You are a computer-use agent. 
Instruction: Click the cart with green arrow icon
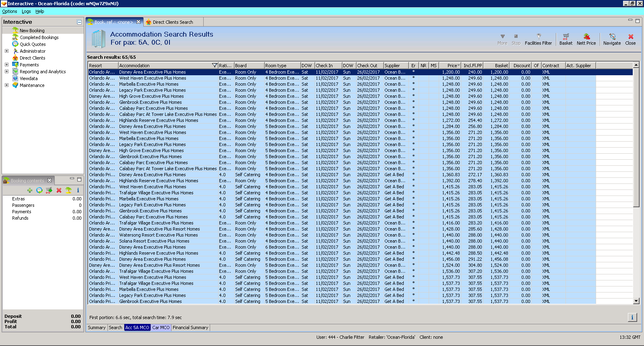pyautogui.click(x=49, y=190)
